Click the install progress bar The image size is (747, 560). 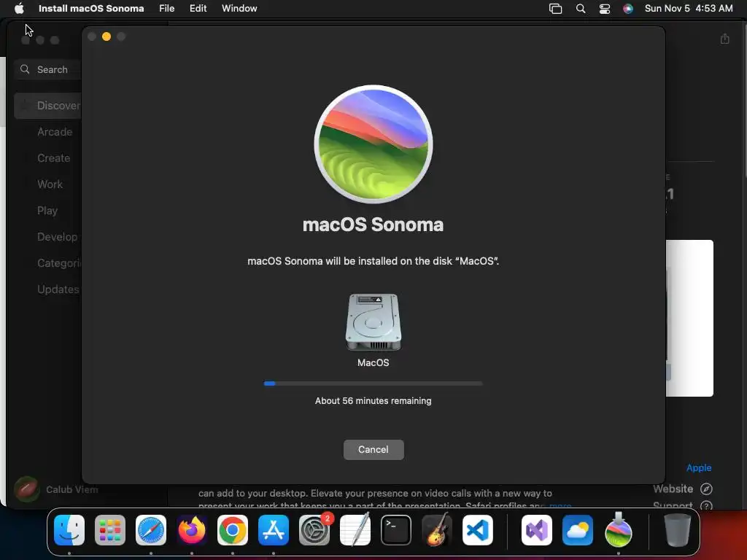pyautogui.click(x=373, y=384)
